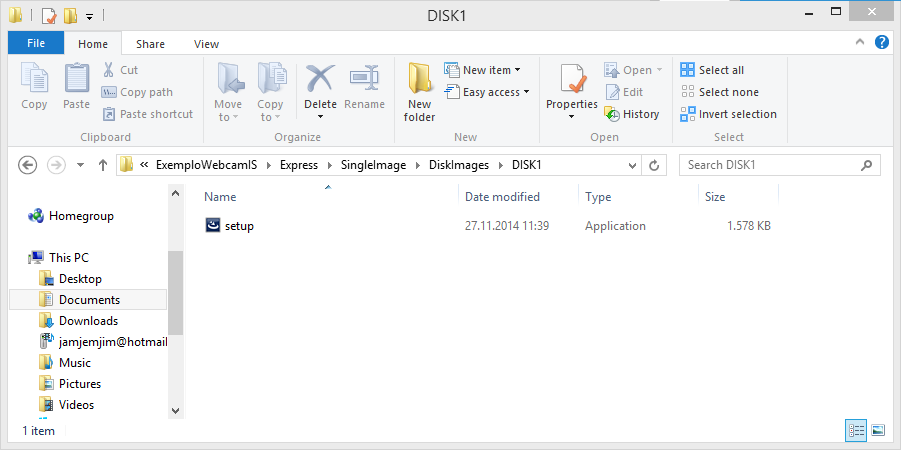Click SingleImage in the address path
This screenshot has height=450, width=901.
(x=373, y=165)
